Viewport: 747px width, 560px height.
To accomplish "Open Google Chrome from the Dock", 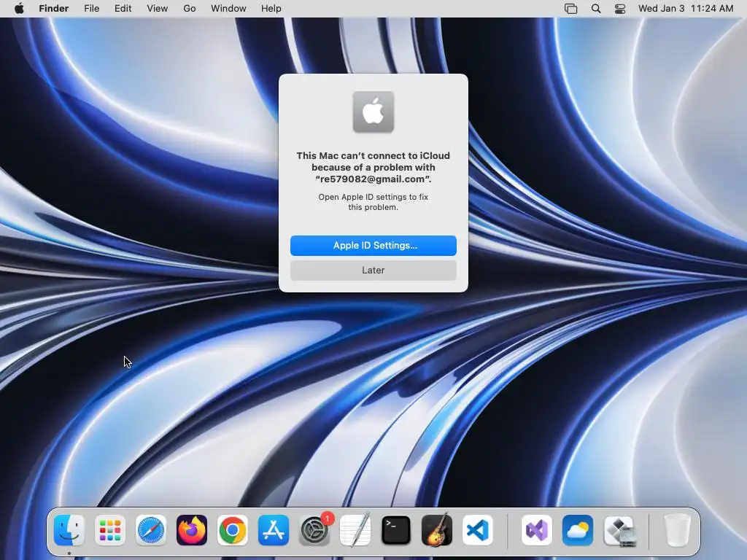I will 233,530.
